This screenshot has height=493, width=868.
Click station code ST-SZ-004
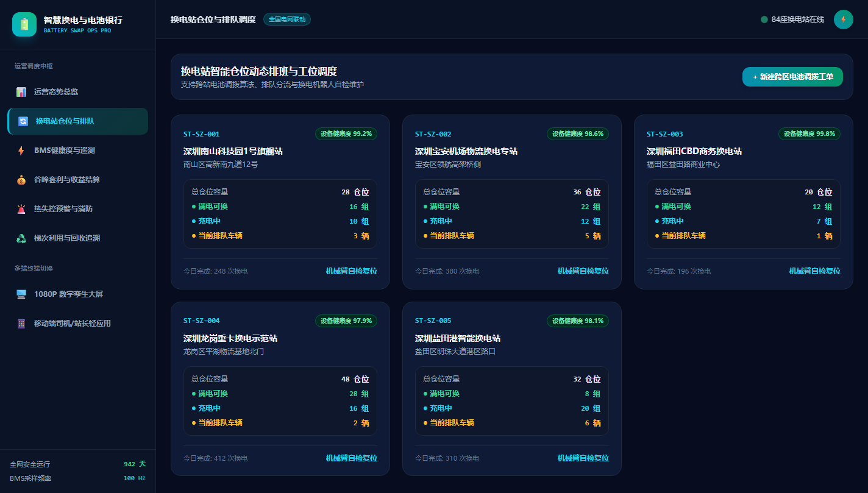202,321
